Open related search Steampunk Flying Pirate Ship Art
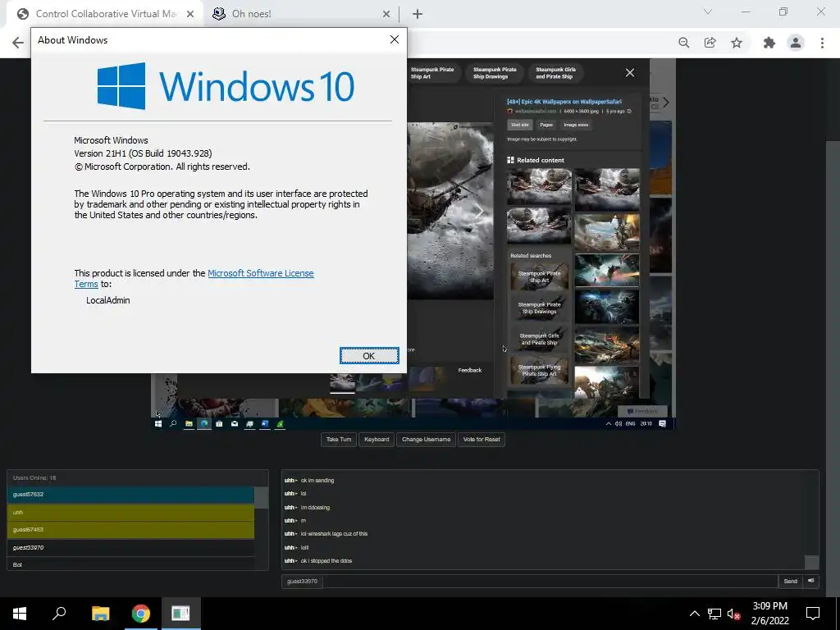840x630 pixels. click(539, 371)
